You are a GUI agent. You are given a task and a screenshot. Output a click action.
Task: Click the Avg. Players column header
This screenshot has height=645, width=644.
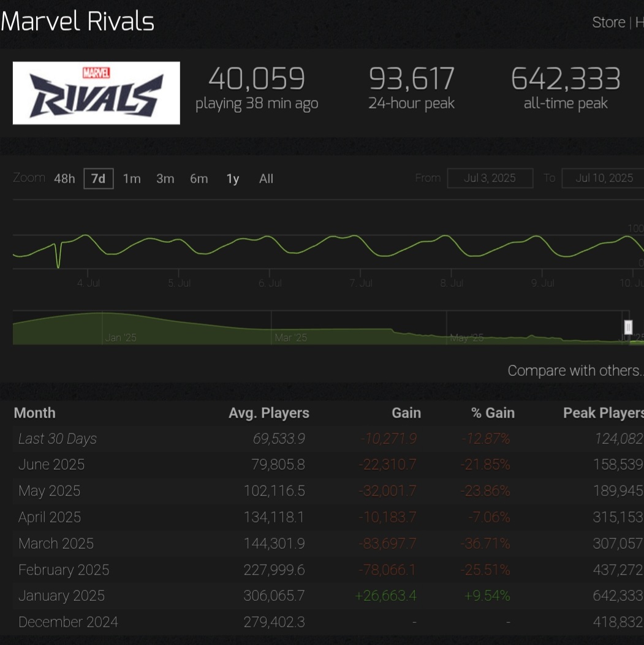[x=269, y=413]
